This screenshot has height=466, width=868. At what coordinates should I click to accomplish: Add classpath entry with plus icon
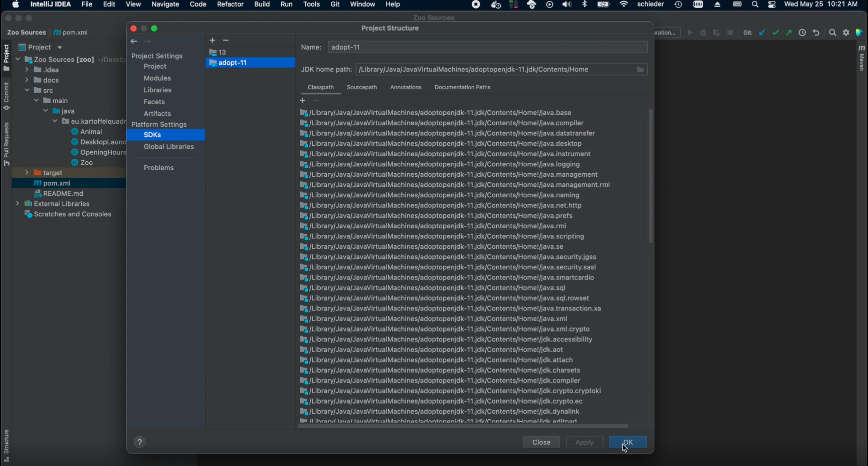click(x=303, y=101)
